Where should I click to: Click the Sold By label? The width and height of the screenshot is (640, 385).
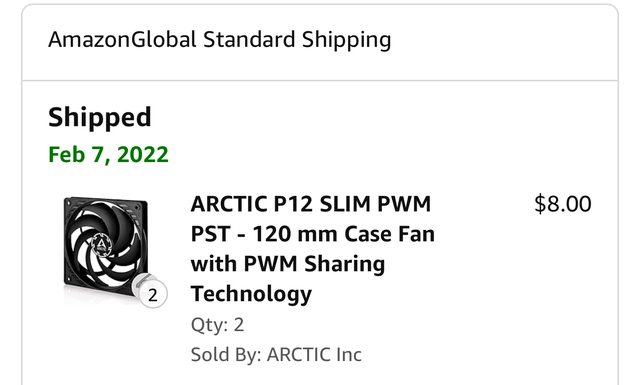click(x=226, y=354)
